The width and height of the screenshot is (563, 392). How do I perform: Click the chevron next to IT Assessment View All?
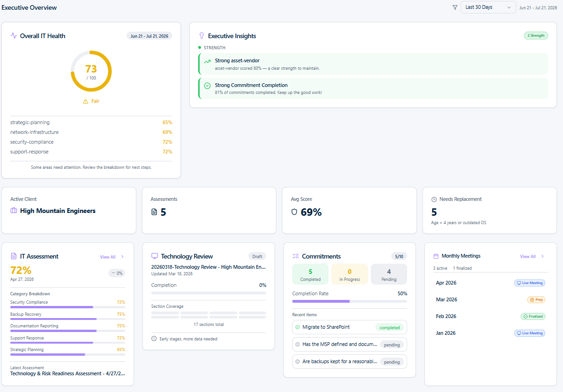[x=122, y=257]
